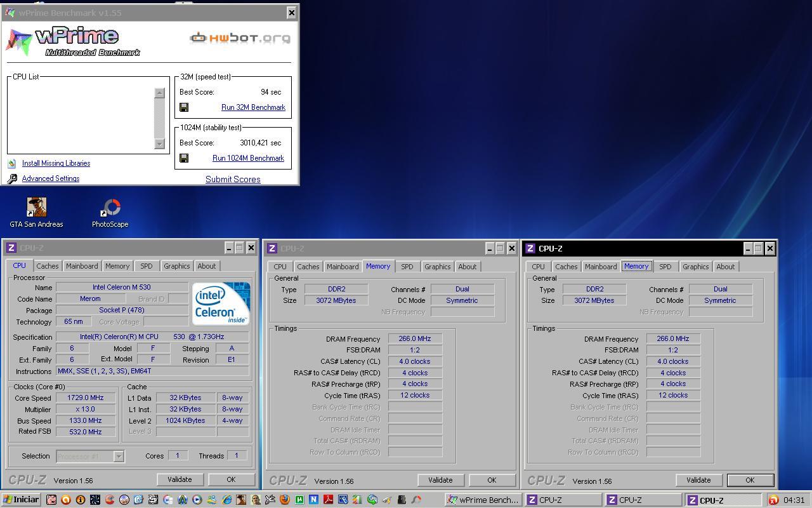Click the 3010,421 sec best score
Image resolution: width=812 pixels, height=508 pixels.
[x=260, y=143]
